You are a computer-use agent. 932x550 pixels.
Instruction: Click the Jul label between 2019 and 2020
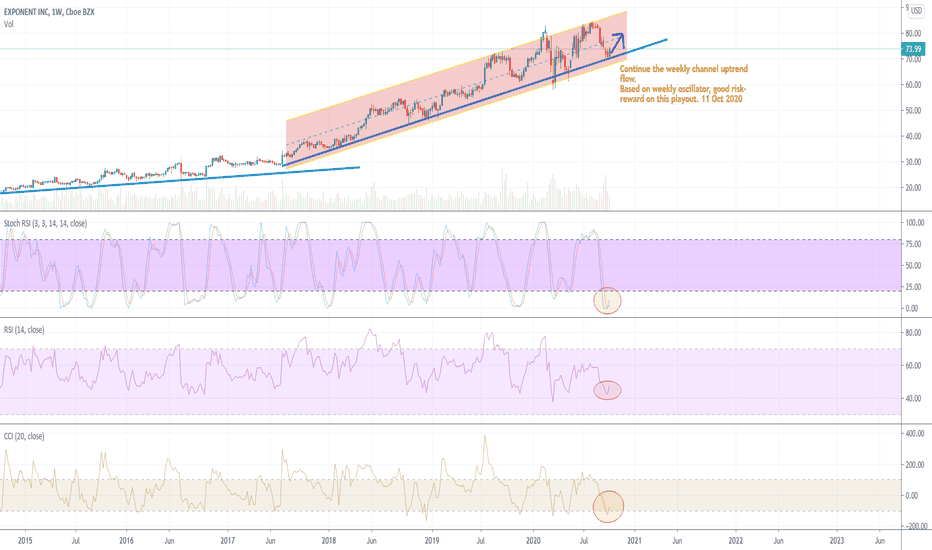tap(480, 540)
